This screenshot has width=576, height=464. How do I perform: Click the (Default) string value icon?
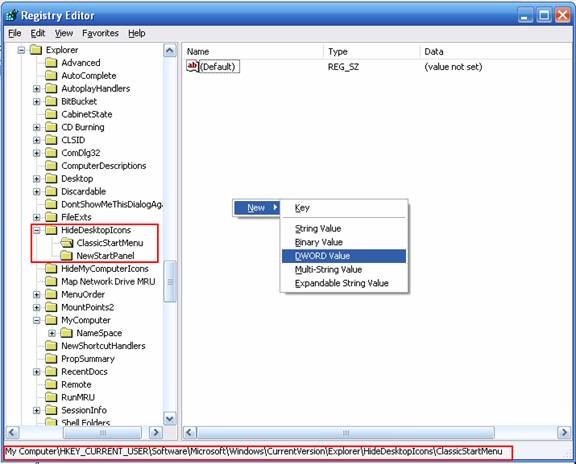coord(192,66)
